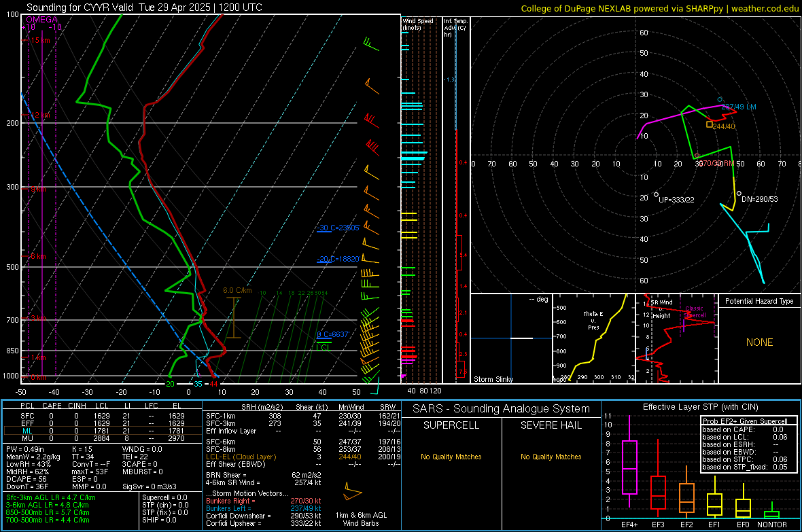This screenshot has width=802, height=532.
Task: Click the UP=333/22 circle marker
Action: pos(657,195)
